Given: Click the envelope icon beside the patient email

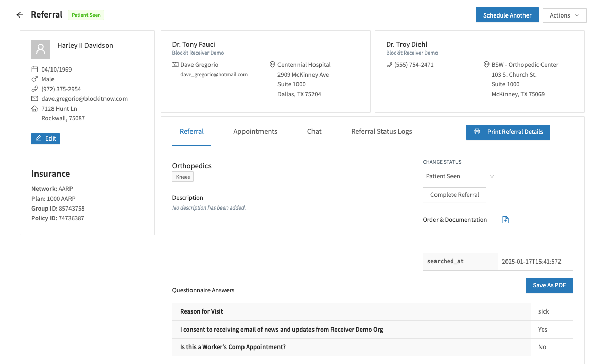Looking at the screenshot, I should pyautogui.click(x=34, y=99).
